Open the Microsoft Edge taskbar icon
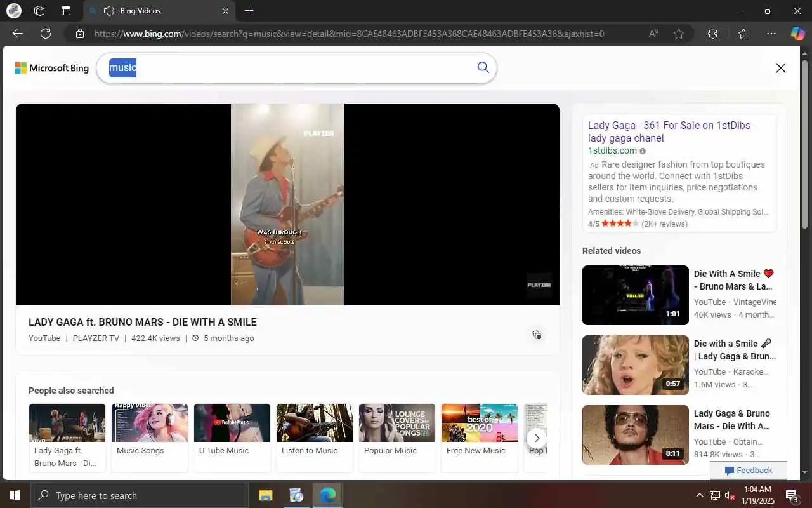 coord(327,495)
